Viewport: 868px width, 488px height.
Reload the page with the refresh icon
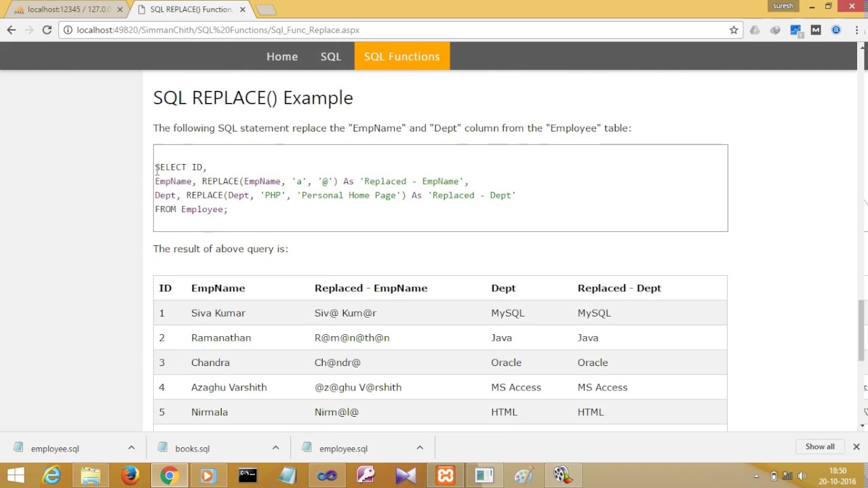[47, 30]
